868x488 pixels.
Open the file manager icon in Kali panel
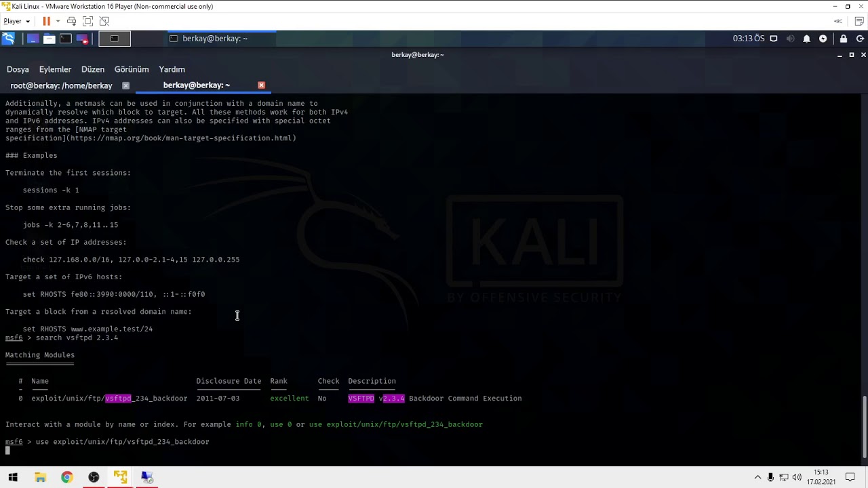click(x=49, y=39)
